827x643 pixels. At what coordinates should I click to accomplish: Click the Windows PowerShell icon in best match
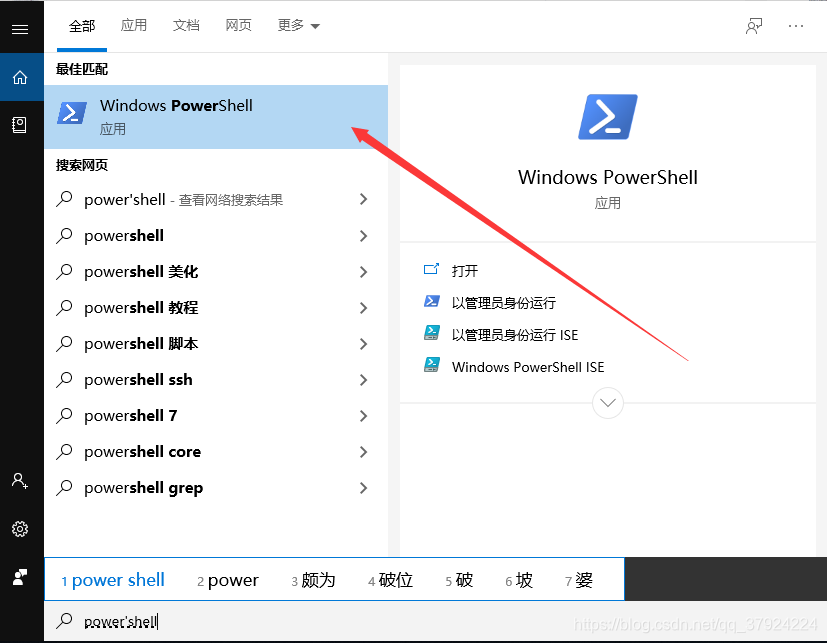(x=72, y=113)
